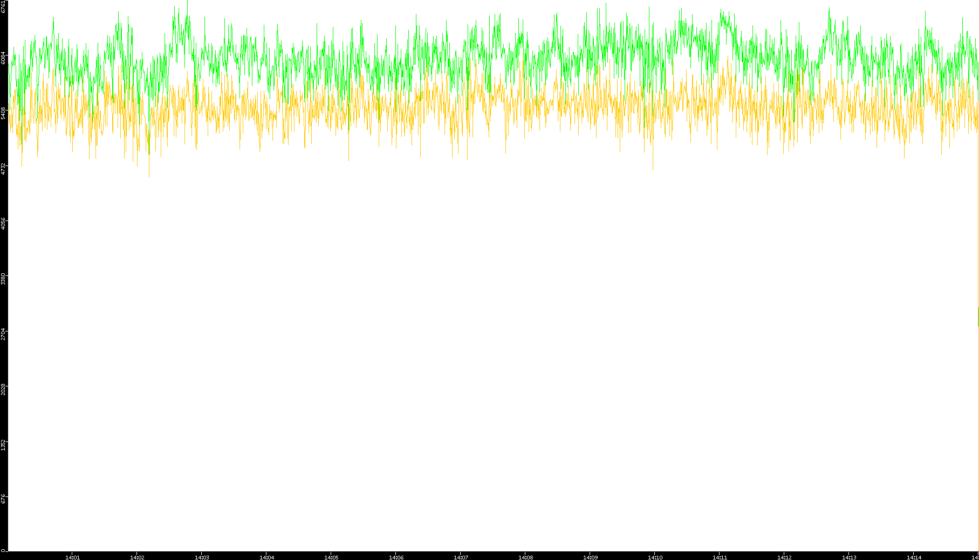Image resolution: width=979 pixels, height=560 pixels.
Task: Click the 4056 y-axis label
Action: coord(3,223)
